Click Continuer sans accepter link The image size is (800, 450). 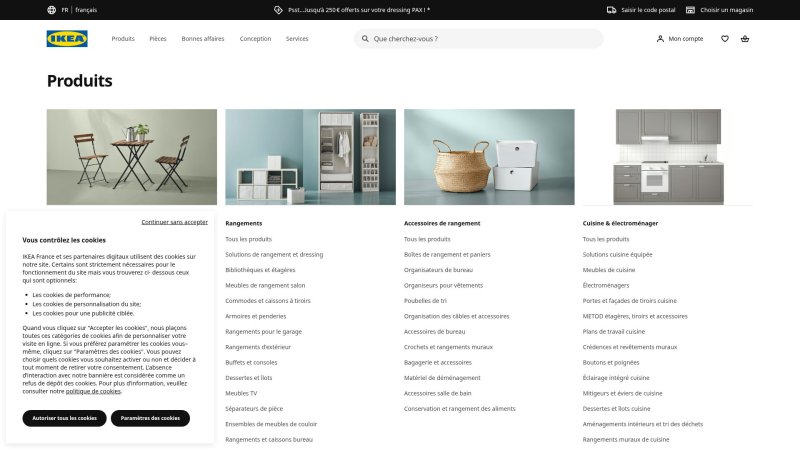point(174,222)
